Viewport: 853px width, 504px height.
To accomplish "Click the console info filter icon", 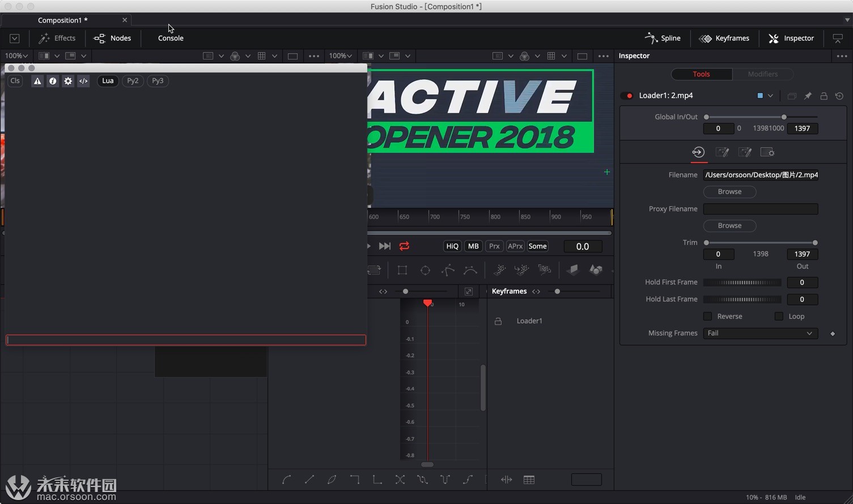I will pyautogui.click(x=53, y=81).
